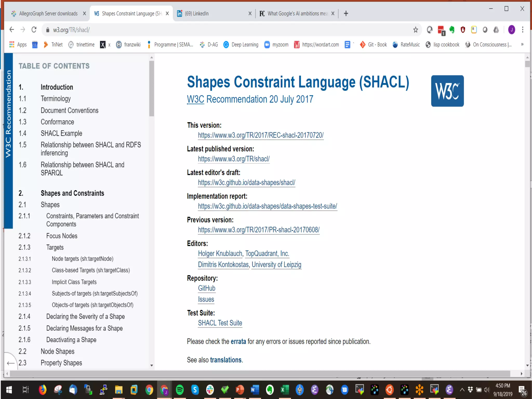Show hidden system tray icons
Image resolution: width=532 pixels, height=399 pixels.
[x=462, y=389]
